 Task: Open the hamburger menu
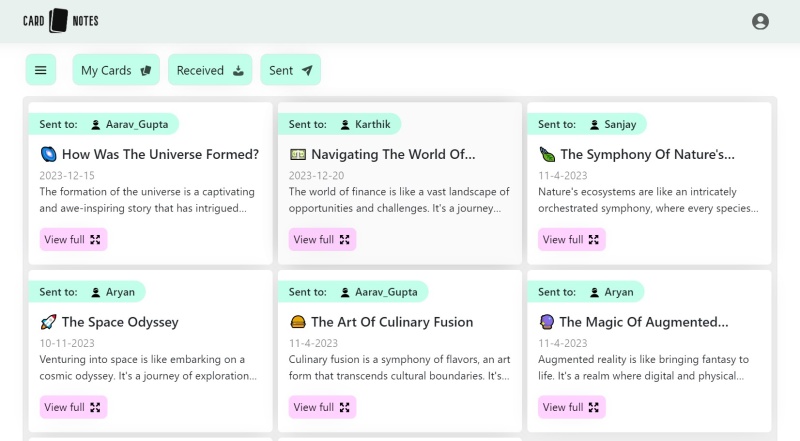41,70
